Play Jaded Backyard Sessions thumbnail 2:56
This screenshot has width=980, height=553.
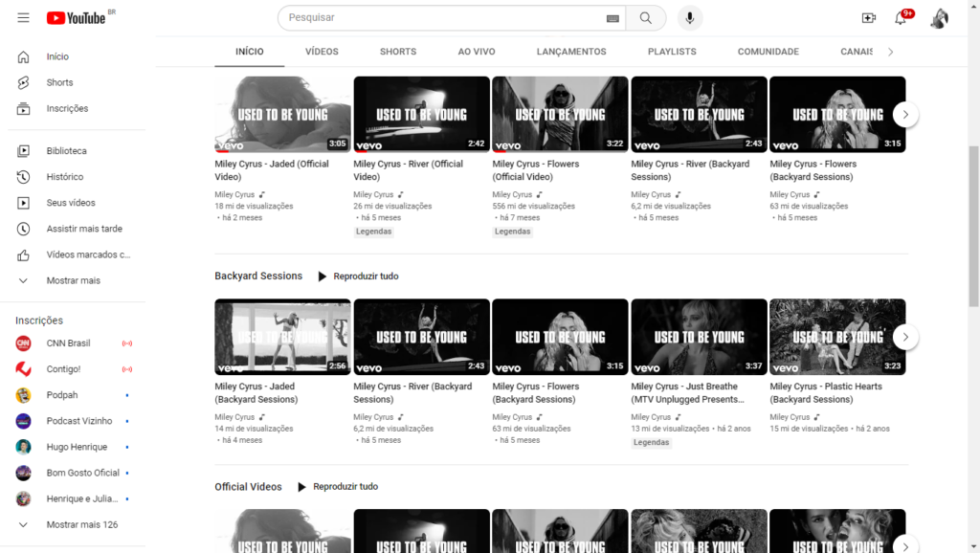coord(282,338)
